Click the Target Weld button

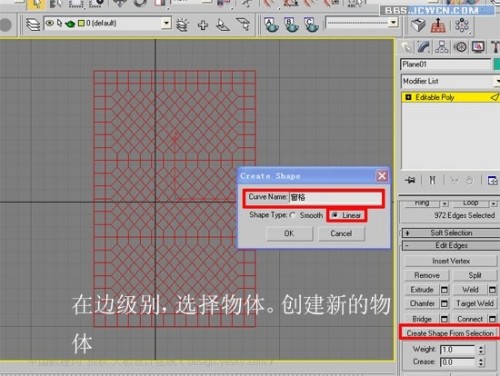475,304
